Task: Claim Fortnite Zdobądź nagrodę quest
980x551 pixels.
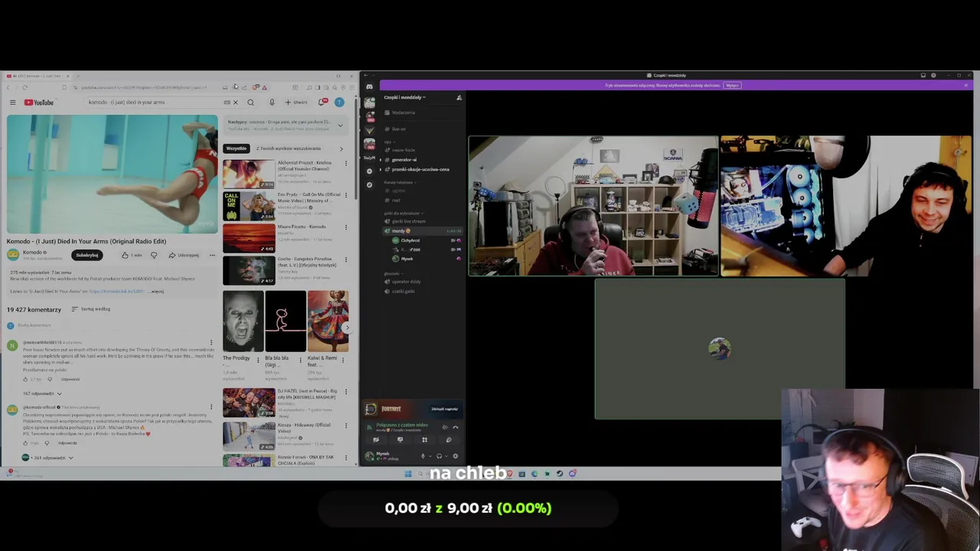Action: (x=444, y=409)
